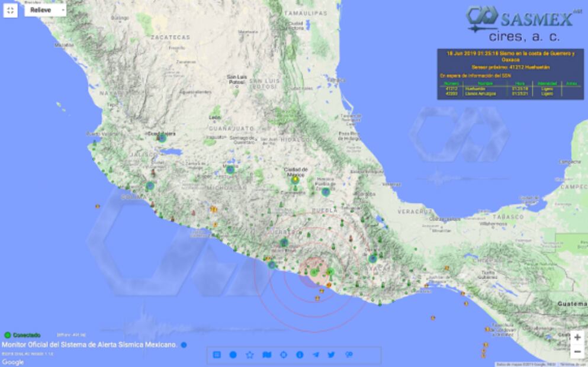Toggle the framed square icon in the toolbar

217,354
